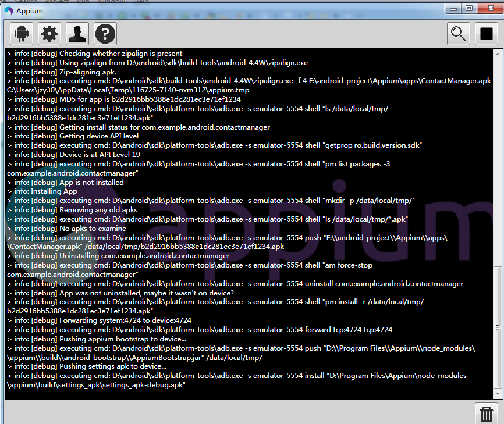Maximize the Appium window
This screenshot has width=504, height=424.
pos(469,9)
